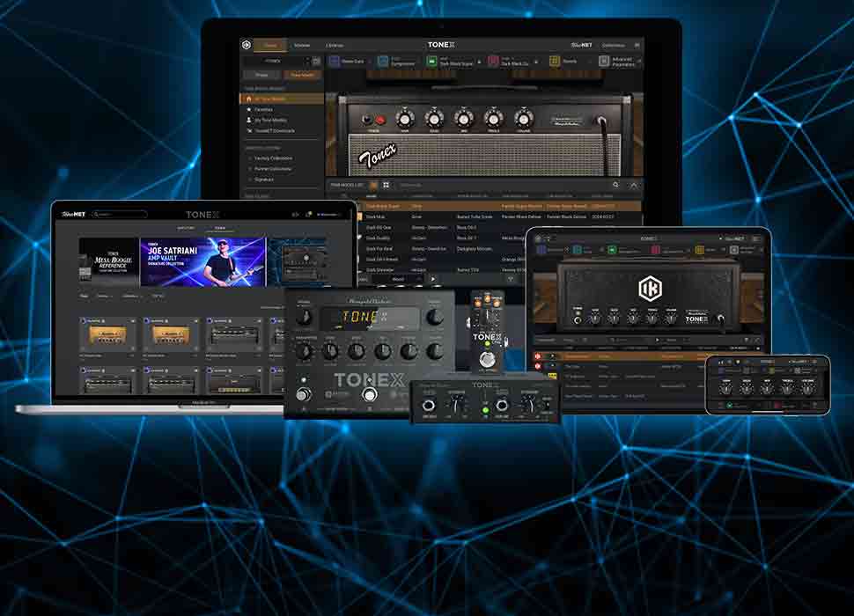Toggle the POWER switch on the tablet's amp
Screen dimensions: 854x616
(578, 319)
